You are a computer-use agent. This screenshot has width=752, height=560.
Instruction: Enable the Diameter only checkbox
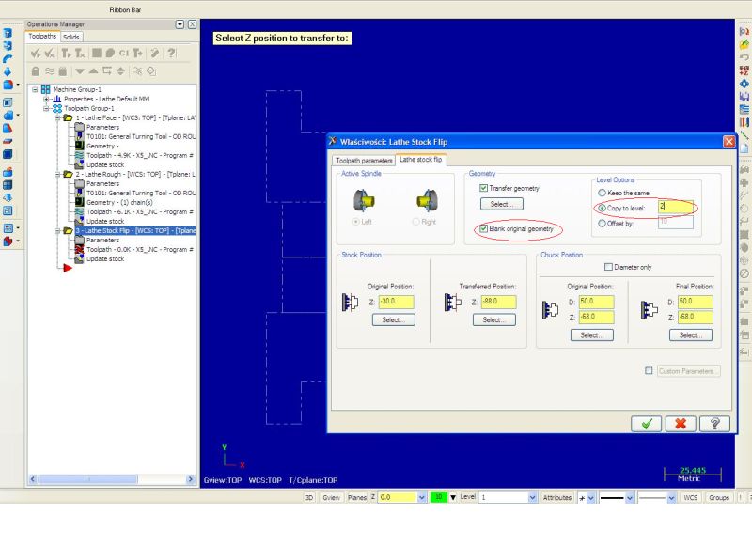tap(608, 267)
